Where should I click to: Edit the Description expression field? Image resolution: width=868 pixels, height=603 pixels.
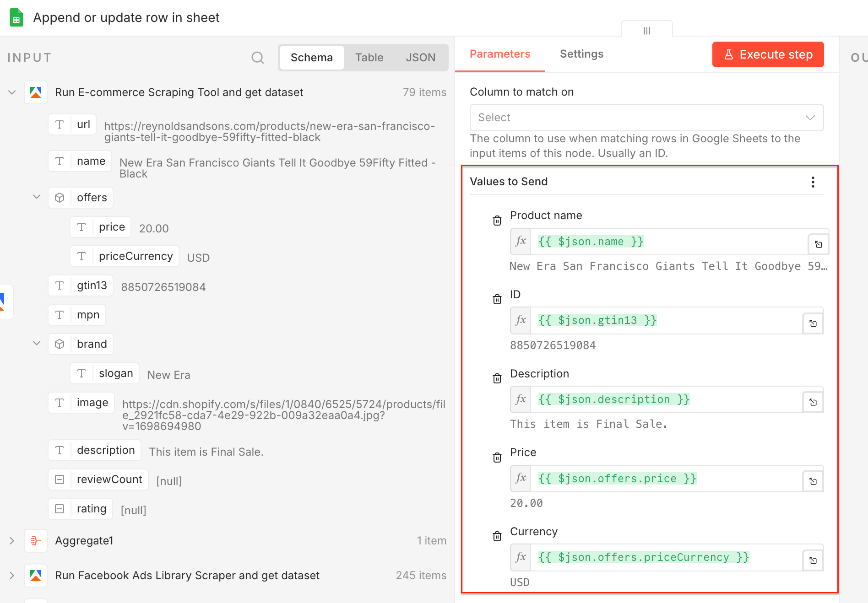click(667, 399)
